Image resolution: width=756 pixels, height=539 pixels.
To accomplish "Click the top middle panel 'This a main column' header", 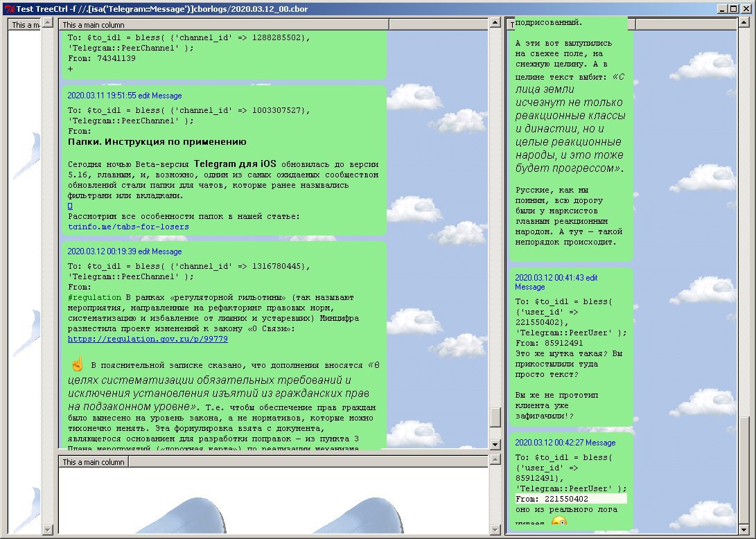I will click(x=224, y=24).
